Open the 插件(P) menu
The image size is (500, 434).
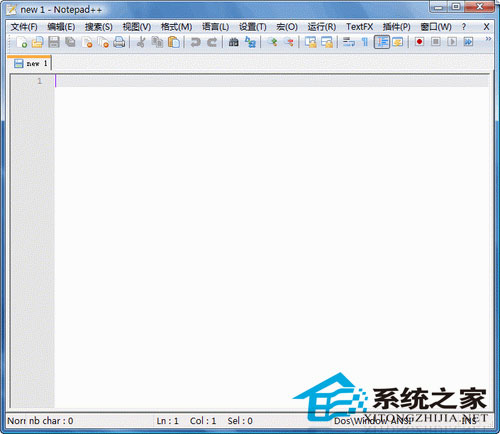pyautogui.click(x=396, y=27)
